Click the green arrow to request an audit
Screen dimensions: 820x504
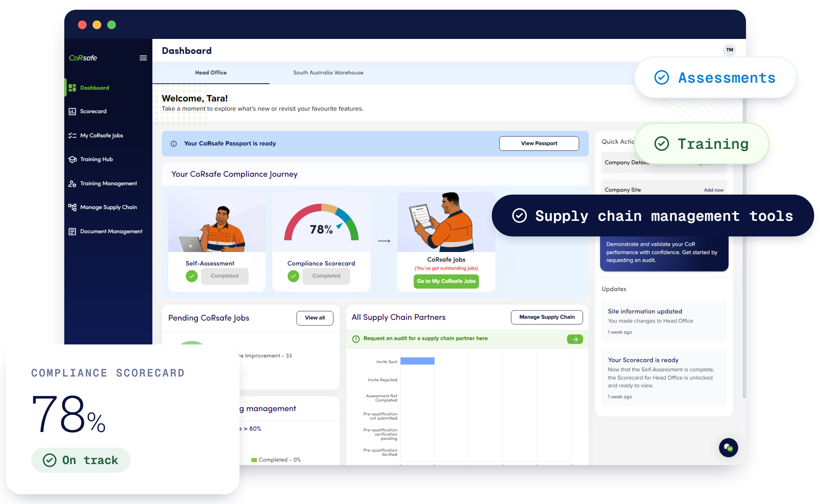pos(575,339)
